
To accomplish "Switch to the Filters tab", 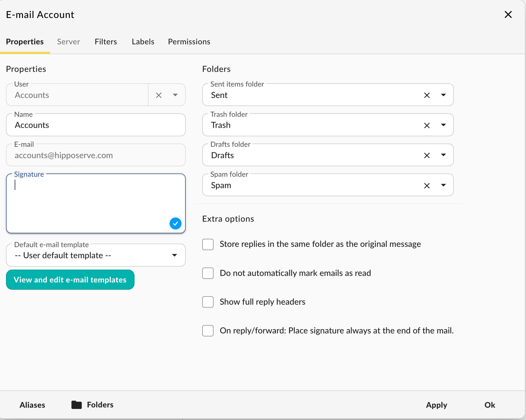I will pos(106,42).
